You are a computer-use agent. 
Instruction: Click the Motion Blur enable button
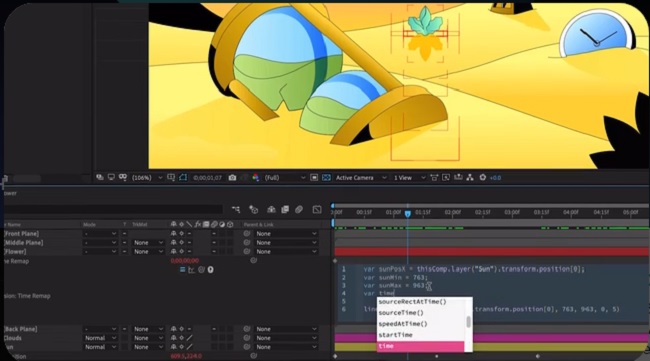tap(299, 210)
